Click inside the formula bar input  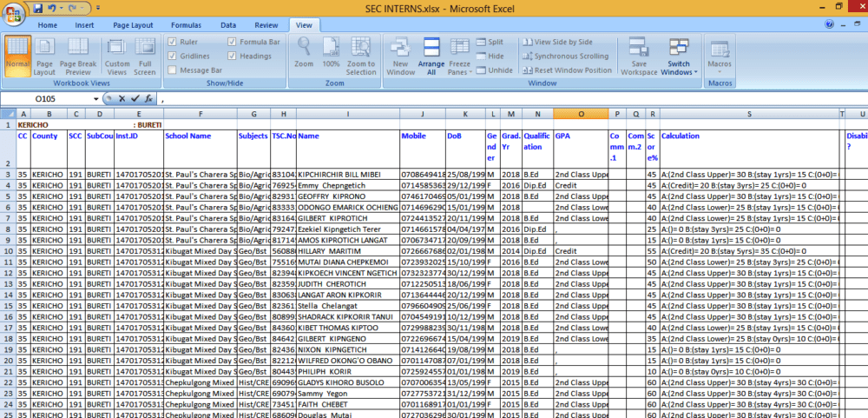click(x=512, y=99)
